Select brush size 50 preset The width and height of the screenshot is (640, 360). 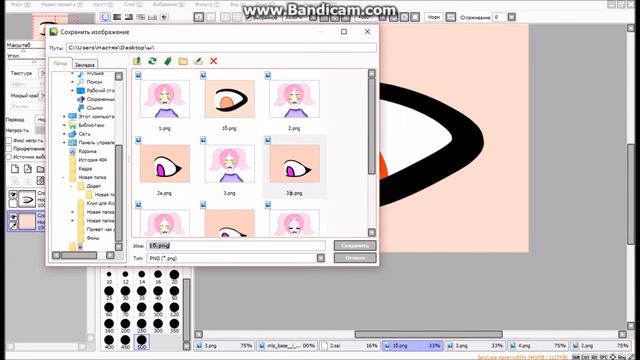pos(174,293)
